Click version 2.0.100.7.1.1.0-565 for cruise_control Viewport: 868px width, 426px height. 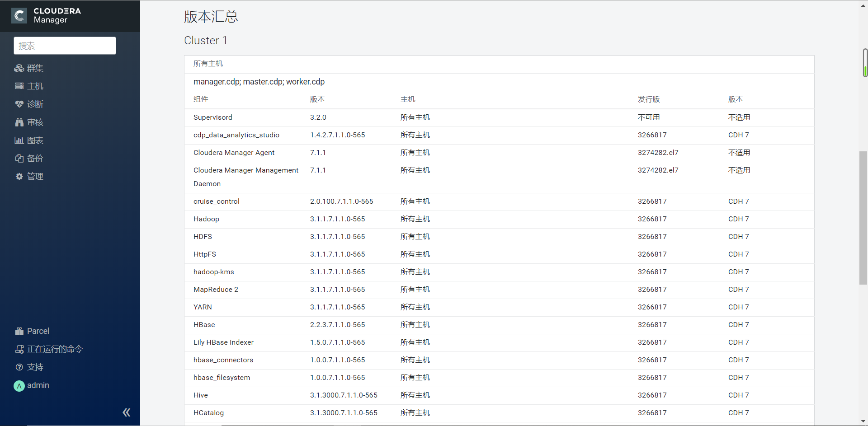(x=342, y=201)
